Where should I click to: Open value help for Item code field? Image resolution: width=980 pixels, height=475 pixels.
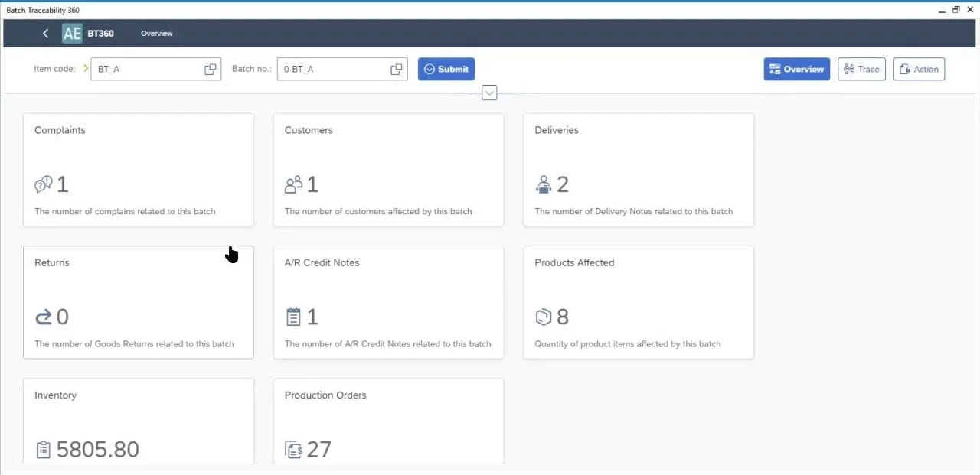211,69
